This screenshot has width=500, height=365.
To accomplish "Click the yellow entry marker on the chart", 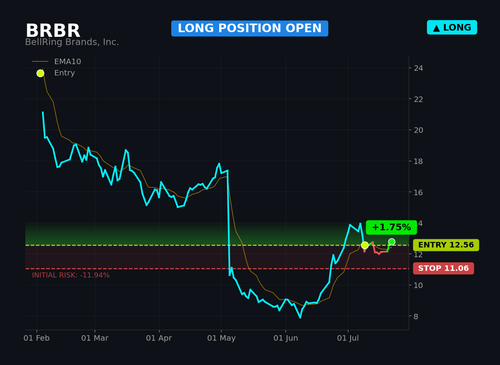I will 365,245.
